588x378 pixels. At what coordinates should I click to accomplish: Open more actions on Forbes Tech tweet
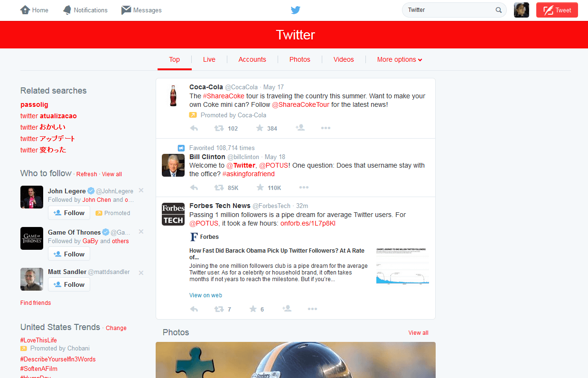(312, 309)
